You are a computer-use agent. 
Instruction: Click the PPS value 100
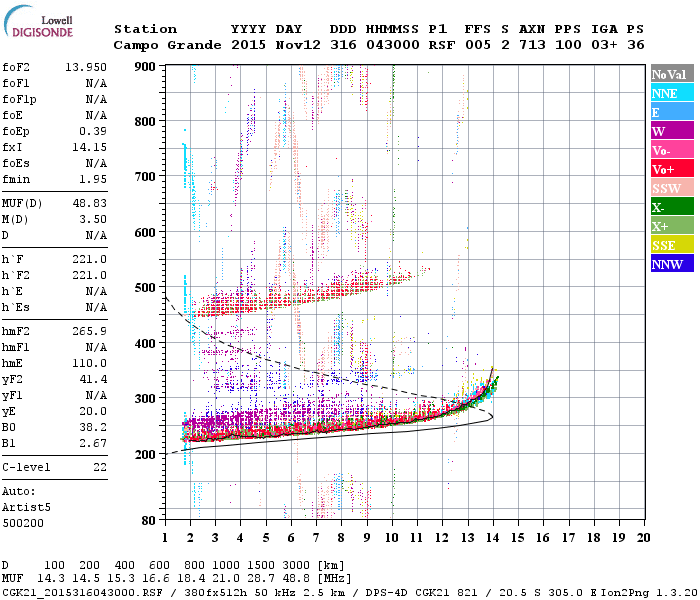(x=568, y=45)
